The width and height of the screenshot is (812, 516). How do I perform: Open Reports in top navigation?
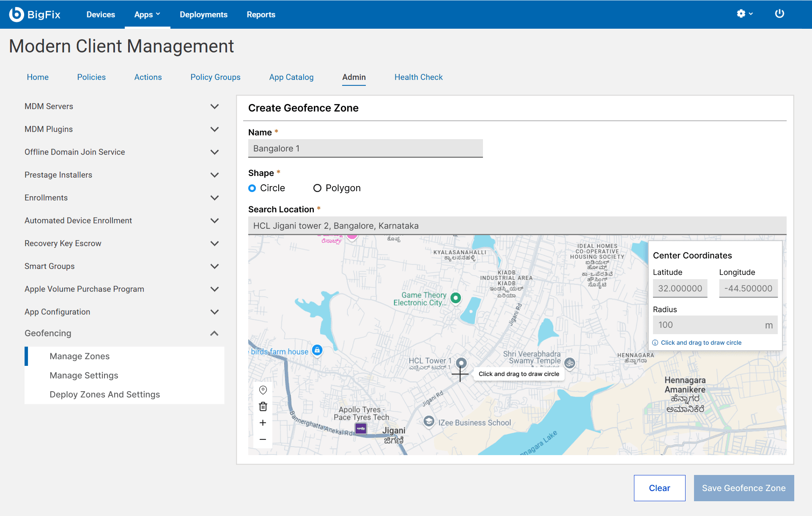pyautogui.click(x=261, y=14)
